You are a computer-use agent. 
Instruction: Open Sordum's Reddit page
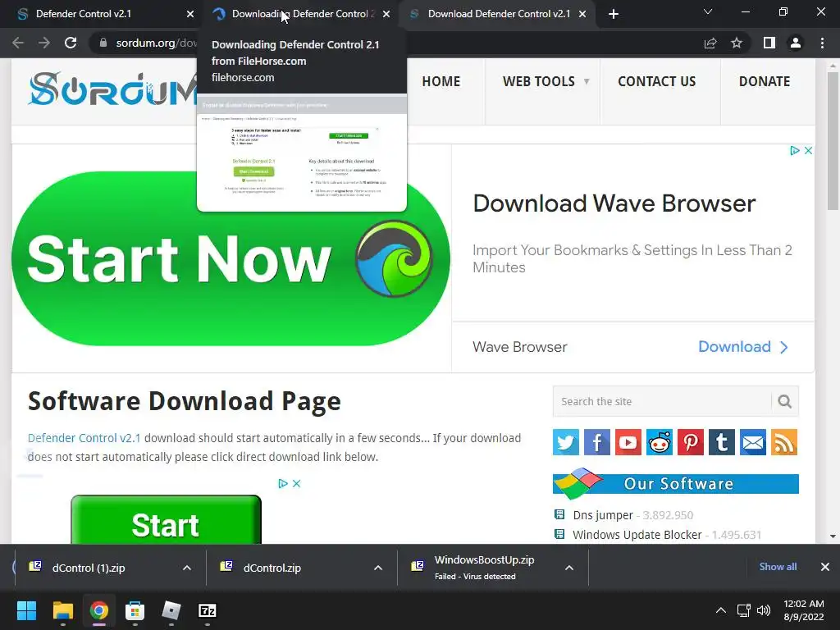[660, 442]
